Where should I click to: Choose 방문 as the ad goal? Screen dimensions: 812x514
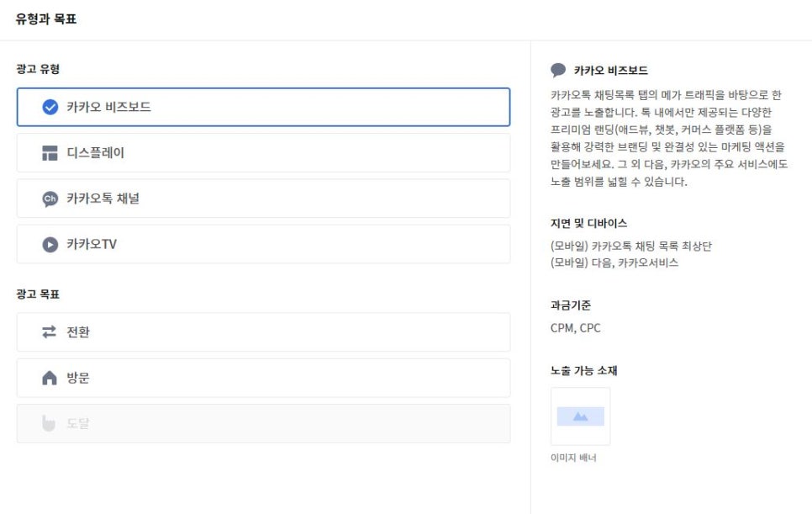264,378
